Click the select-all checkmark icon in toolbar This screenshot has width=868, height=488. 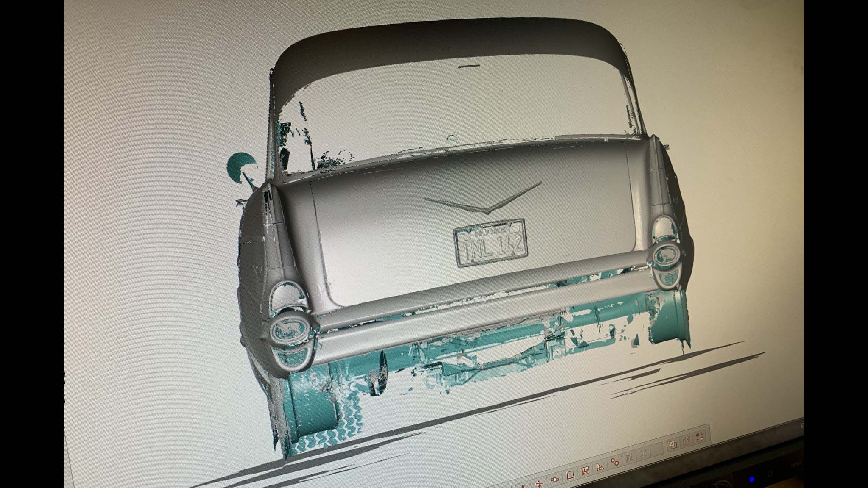[673, 444]
